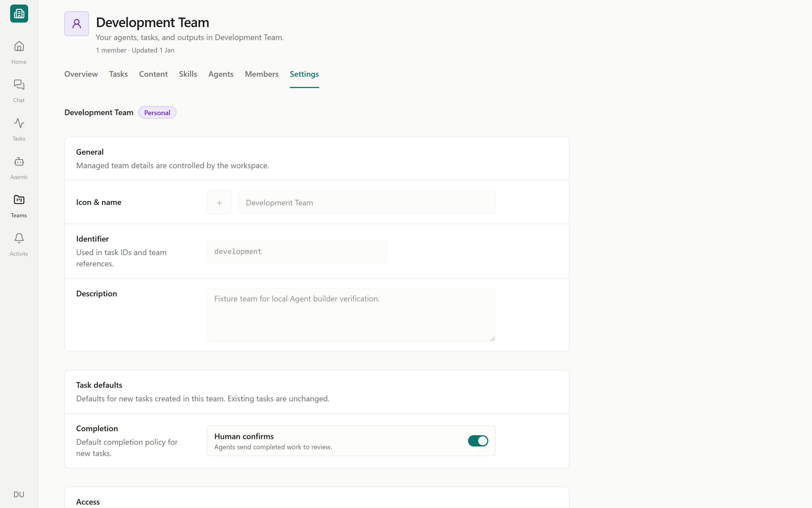812x508 pixels.
Task: Switch to the Skills tab
Action: (x=188, y=74)
